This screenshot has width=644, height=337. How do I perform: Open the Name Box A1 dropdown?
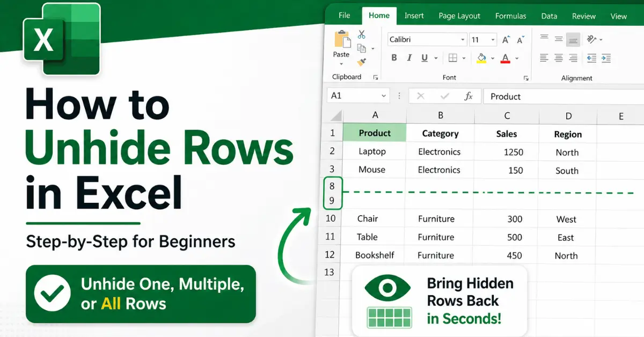point(384,96)
